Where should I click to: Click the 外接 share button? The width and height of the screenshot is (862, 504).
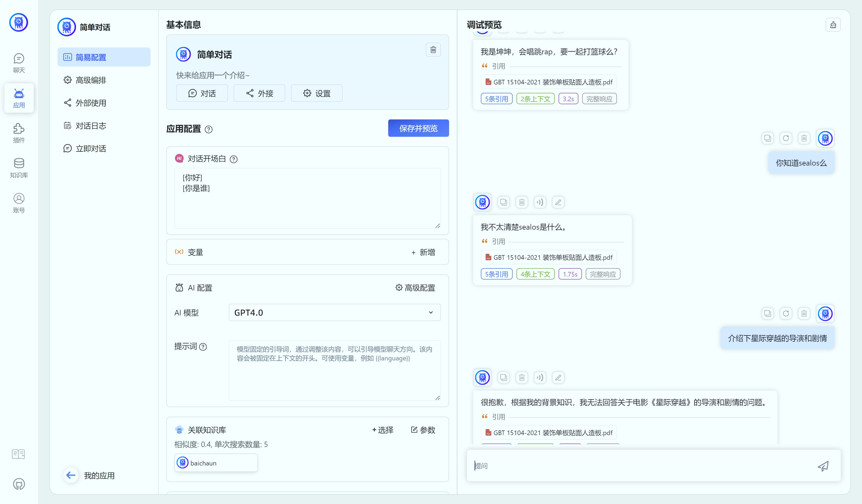(x=259, y=93)
